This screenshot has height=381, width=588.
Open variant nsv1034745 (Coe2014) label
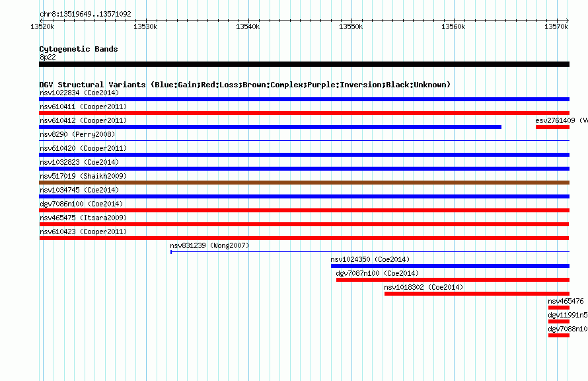coord(79,190)
